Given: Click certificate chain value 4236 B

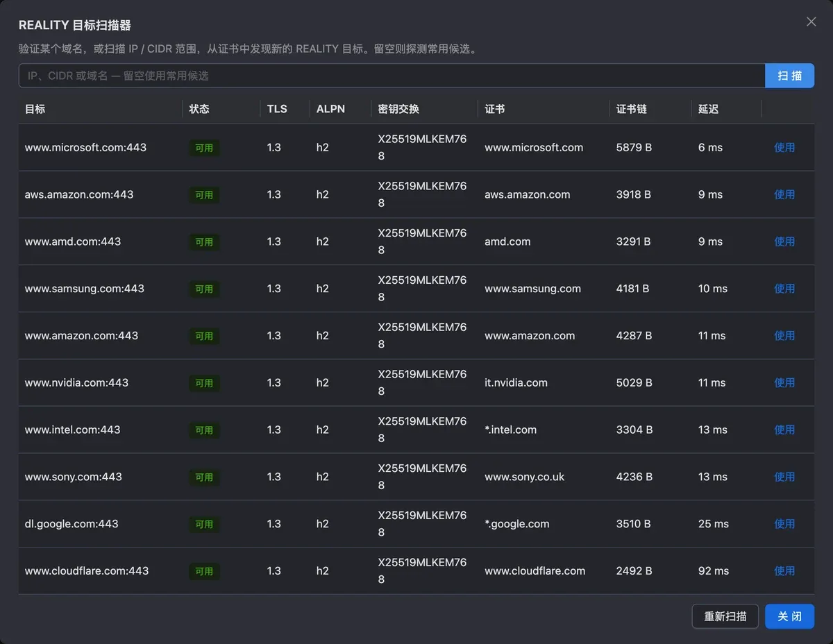Looking at the screenshot, I should (x=634, y=477).
